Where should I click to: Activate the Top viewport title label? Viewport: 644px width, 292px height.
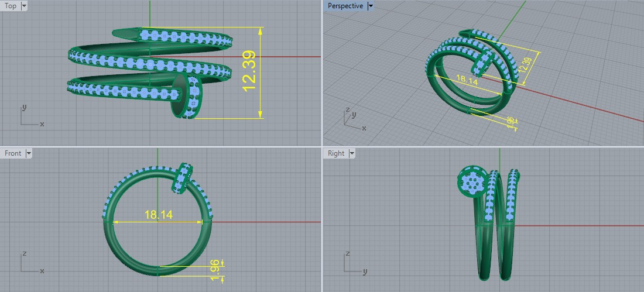click(11, 6)
